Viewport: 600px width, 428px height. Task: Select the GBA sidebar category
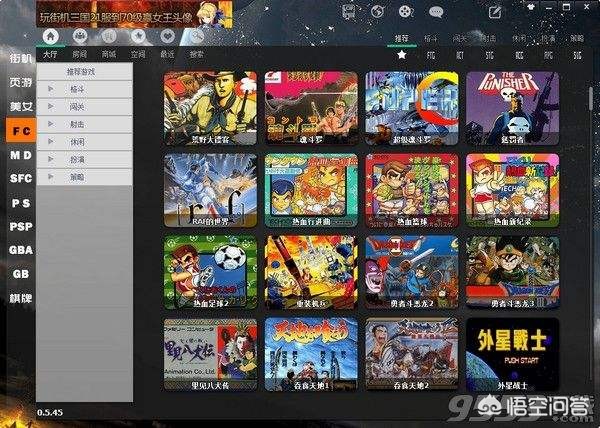[21, 250]
